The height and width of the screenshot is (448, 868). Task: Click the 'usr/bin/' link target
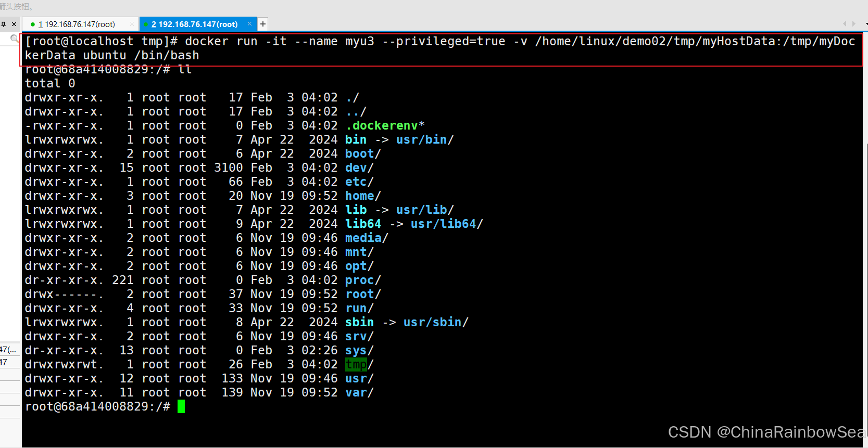[x=425, y=139]
